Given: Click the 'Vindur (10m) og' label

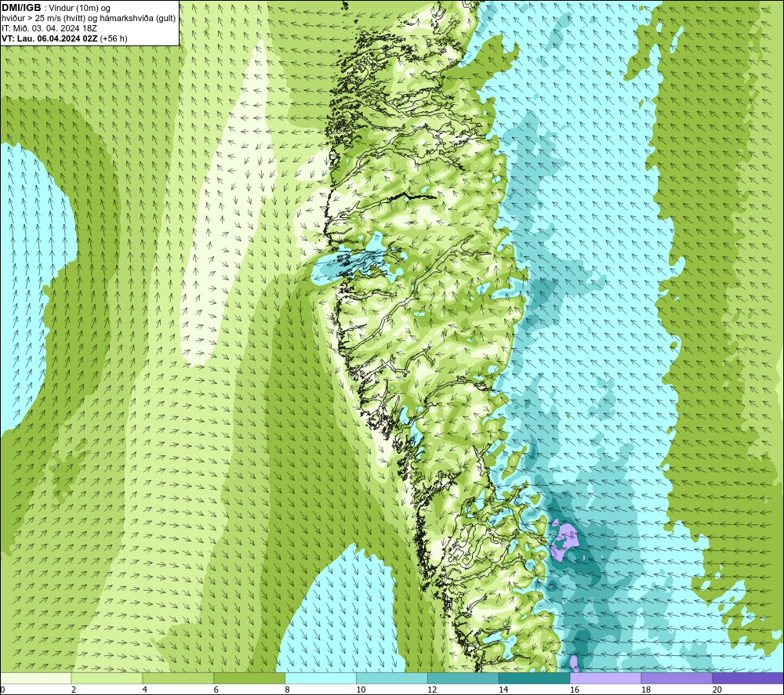Looking at the screenshot, I should click(79, 8).
